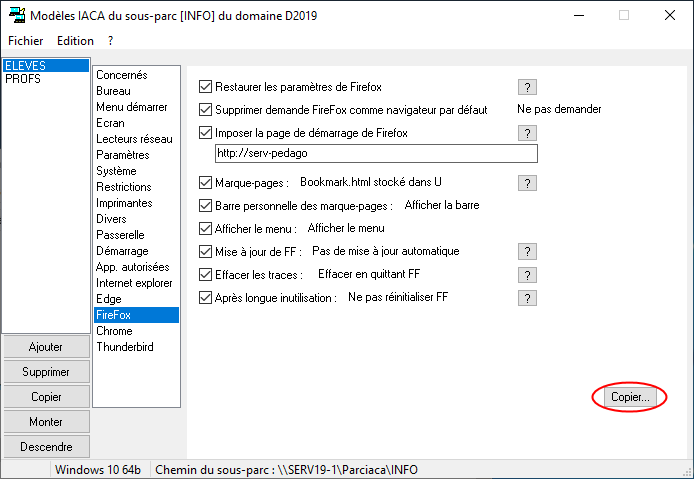The image size is (694, 479).
Task: Click help button for Effacer les traces
Action: [527, 275]
